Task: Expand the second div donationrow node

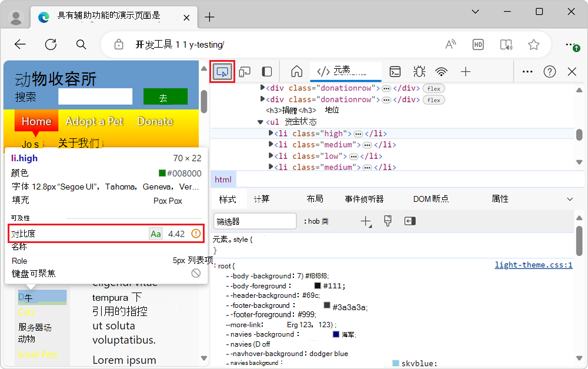Action: [x=262, y=99]
